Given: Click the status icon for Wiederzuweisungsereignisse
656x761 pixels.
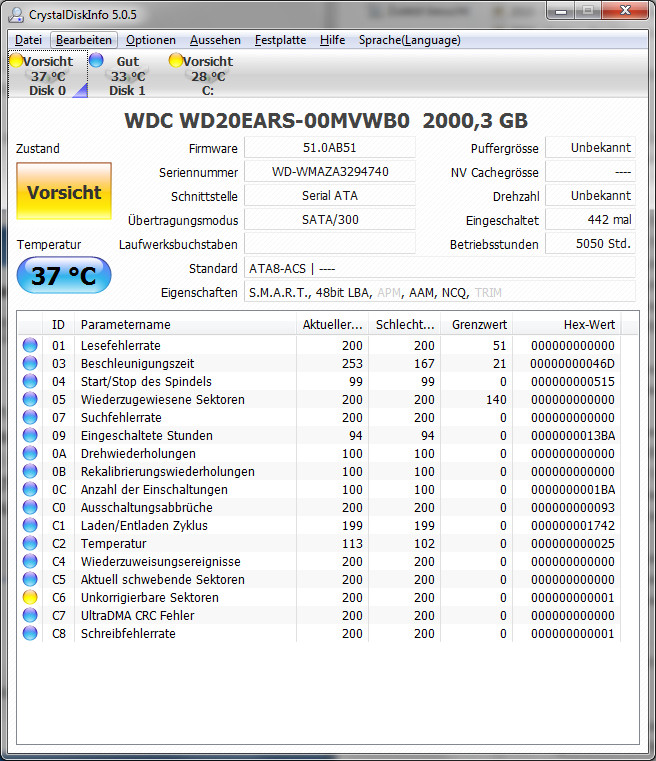Looking at the screenshot, I should click(30, 561).
